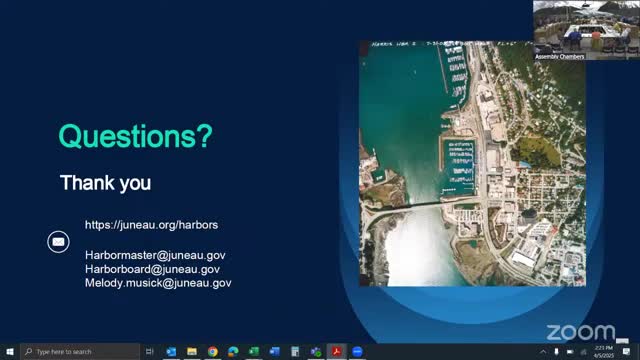Expand the hidden system tray icons chevron
This screenshot has width=640, height=360.
pos(543,351)
